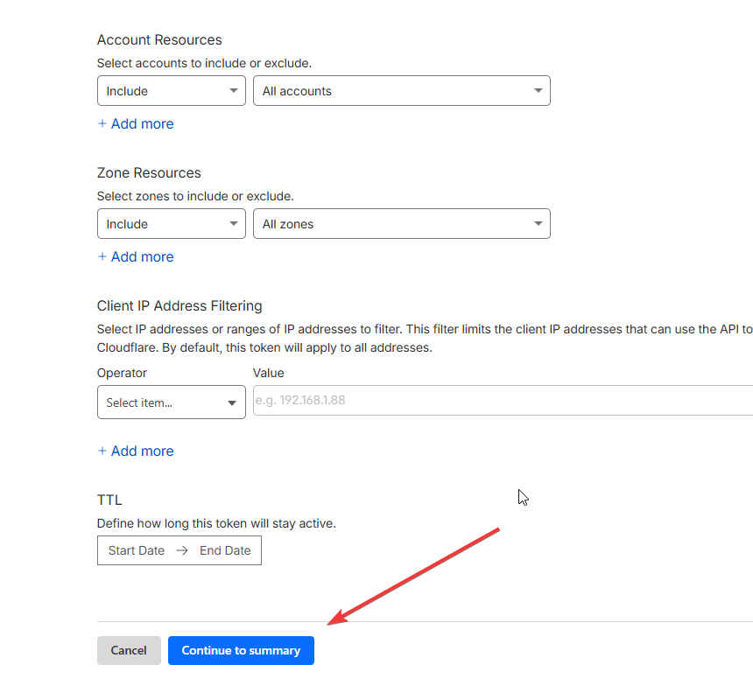Viewport: 753px width, 700px height.
Task: Click the caret arrow on All accounts
Action: click(538, 91)
